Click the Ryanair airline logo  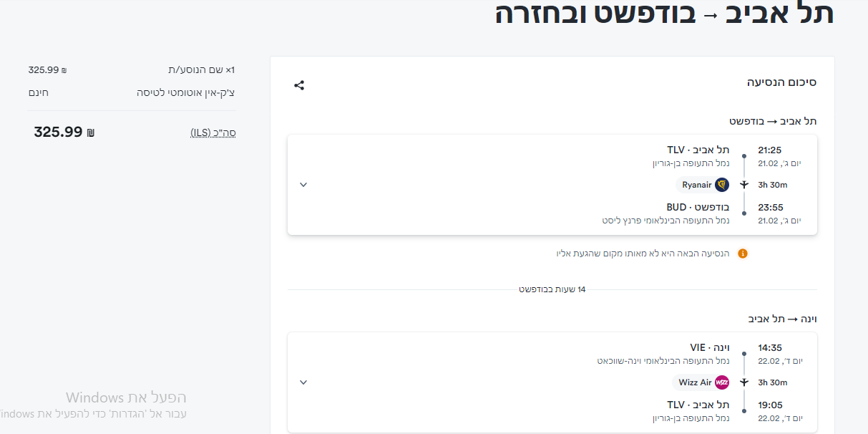click(721, 185)
